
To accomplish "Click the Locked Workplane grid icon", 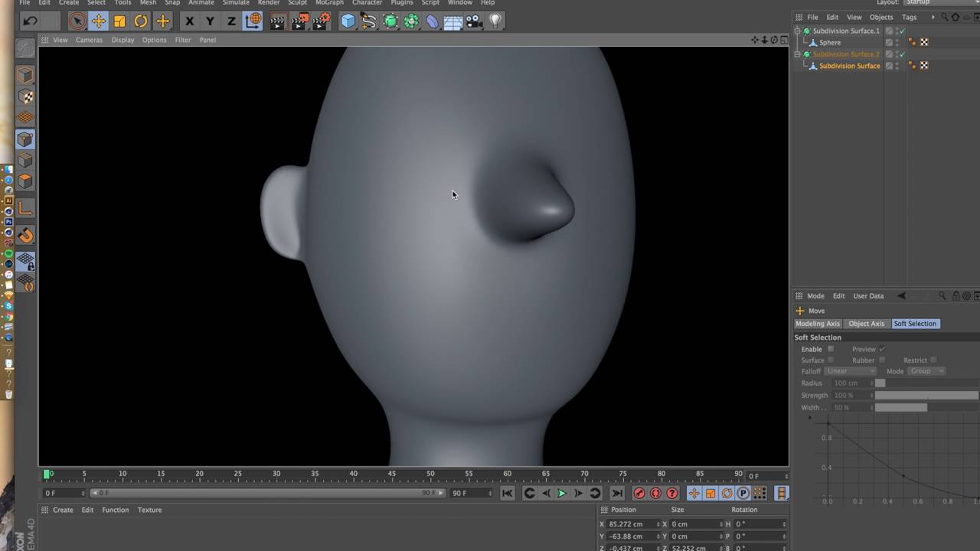I will coord(25,261).
